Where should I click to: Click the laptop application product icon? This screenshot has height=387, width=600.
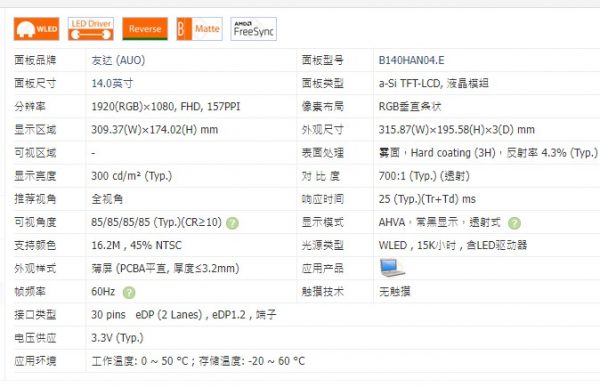coord(392,268)
